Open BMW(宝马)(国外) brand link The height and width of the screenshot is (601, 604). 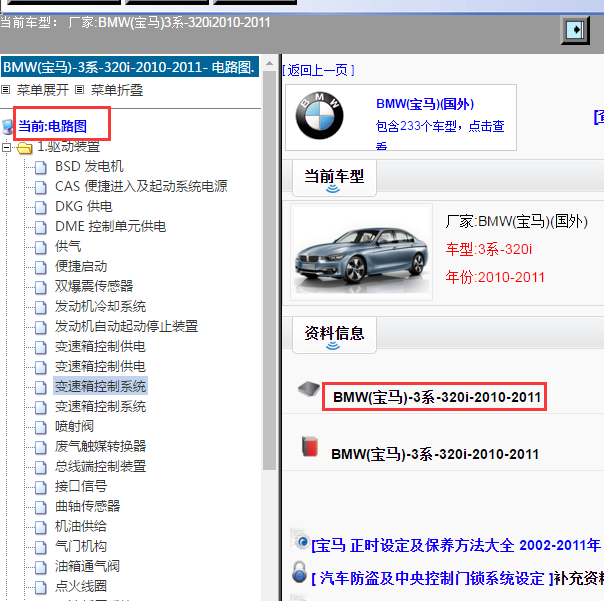tap(425, 104)
